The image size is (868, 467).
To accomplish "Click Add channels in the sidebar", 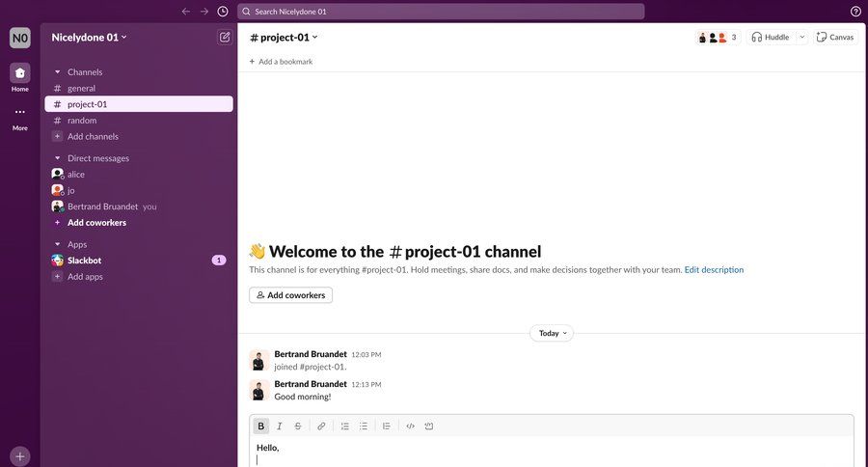I will point(93,136).
